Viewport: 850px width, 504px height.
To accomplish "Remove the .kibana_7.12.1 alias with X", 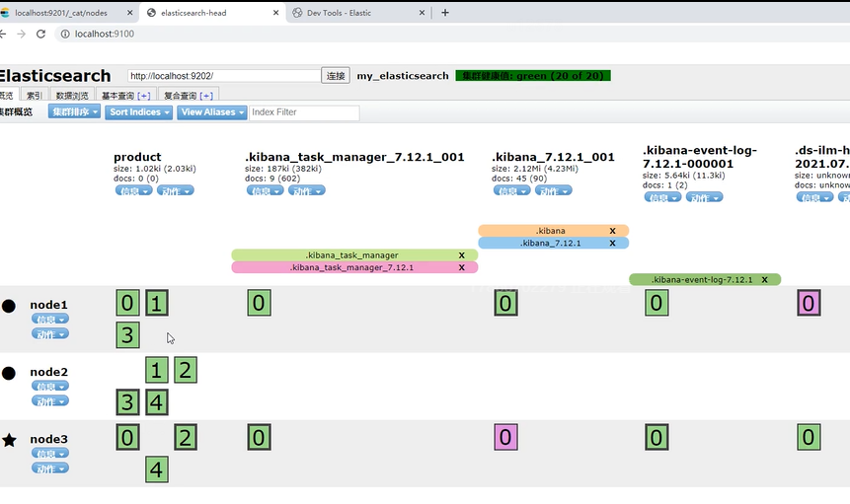I will point(612,243).
